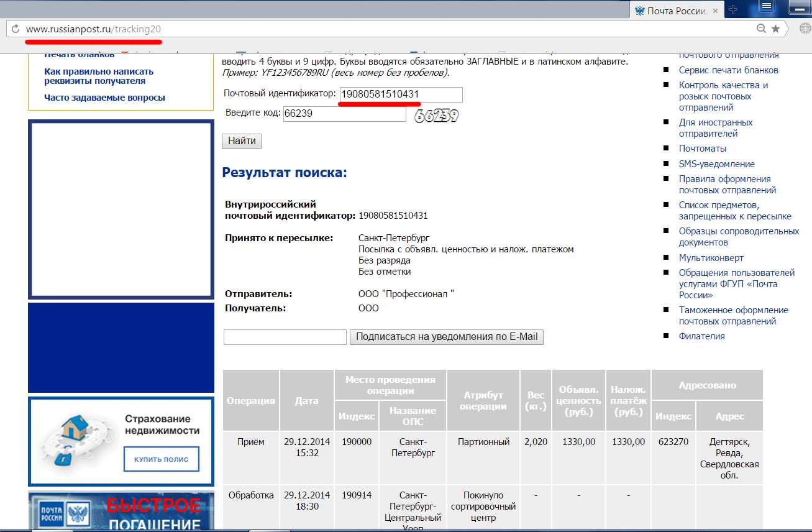Open the Филателия link
This screenshot has height=532, width=812.
click(702, 336)
